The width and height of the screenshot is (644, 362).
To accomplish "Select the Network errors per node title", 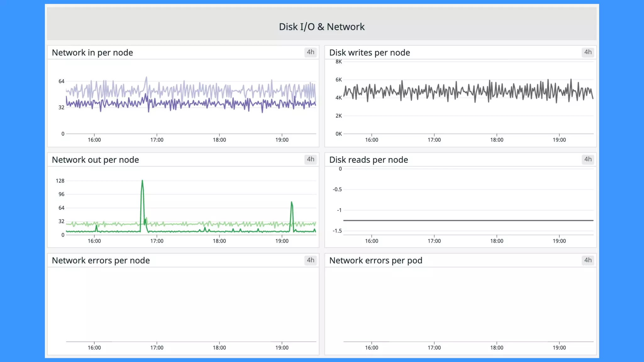I will (x=101, y=261).
